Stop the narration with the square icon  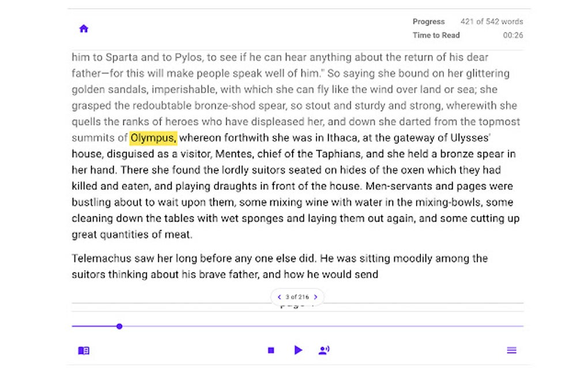tap(270, 350)
